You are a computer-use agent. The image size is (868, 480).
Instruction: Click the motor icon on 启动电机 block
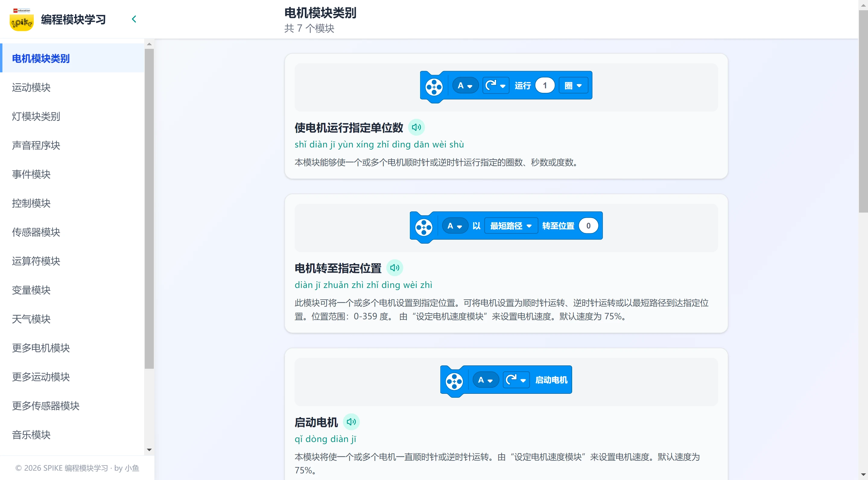(x=454, y=382)
